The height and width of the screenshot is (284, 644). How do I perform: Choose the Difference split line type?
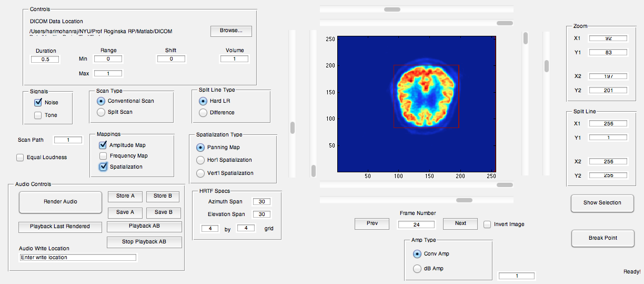coord(203,112)
